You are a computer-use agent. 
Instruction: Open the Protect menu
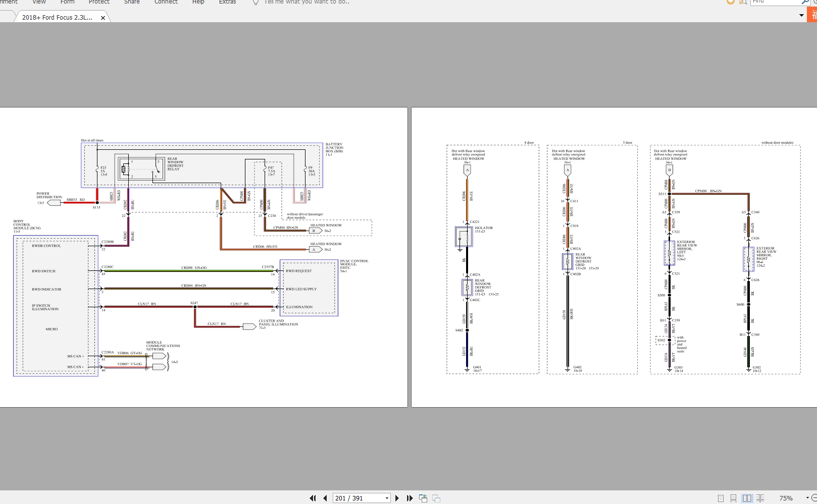[x=99, y=2]
